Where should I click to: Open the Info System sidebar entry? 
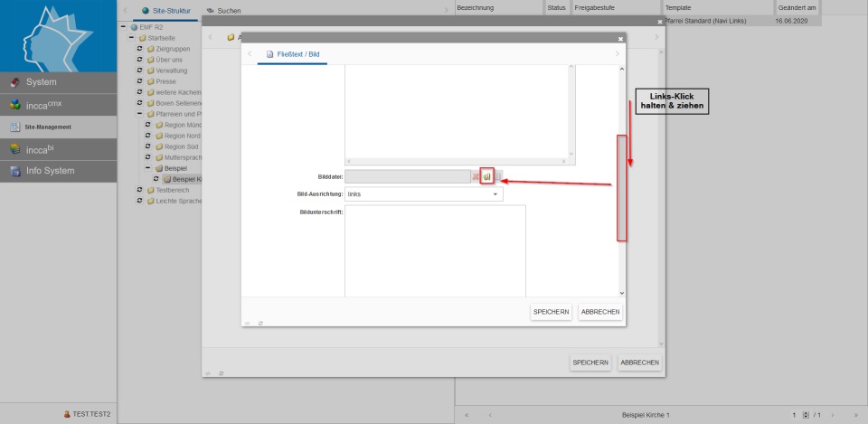[x=58, y=171]
